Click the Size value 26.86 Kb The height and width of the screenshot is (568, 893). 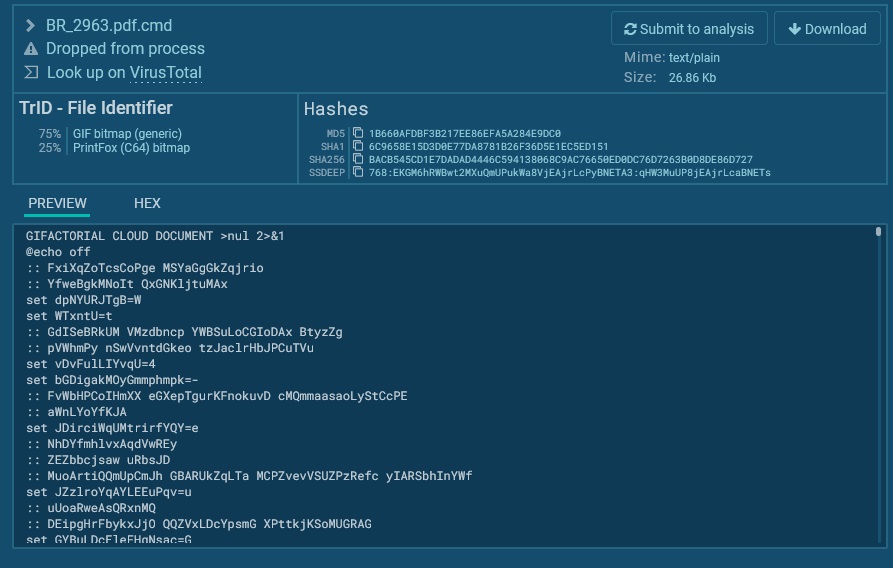(x=692, y=77)
